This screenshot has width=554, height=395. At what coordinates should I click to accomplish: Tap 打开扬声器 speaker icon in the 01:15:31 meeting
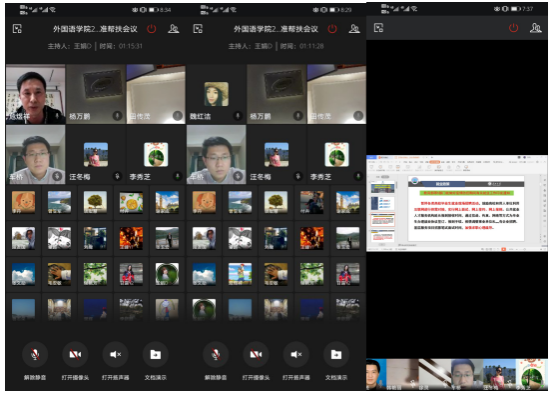116,354
